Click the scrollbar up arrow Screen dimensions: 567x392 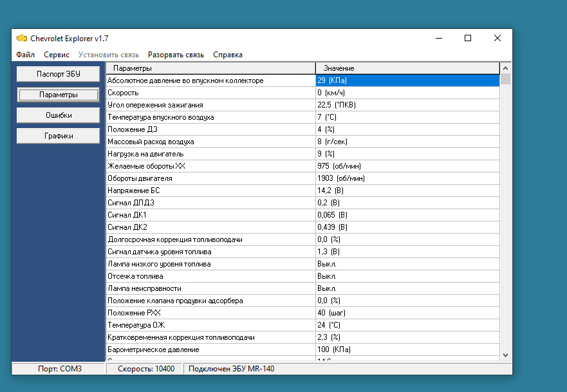505,68
